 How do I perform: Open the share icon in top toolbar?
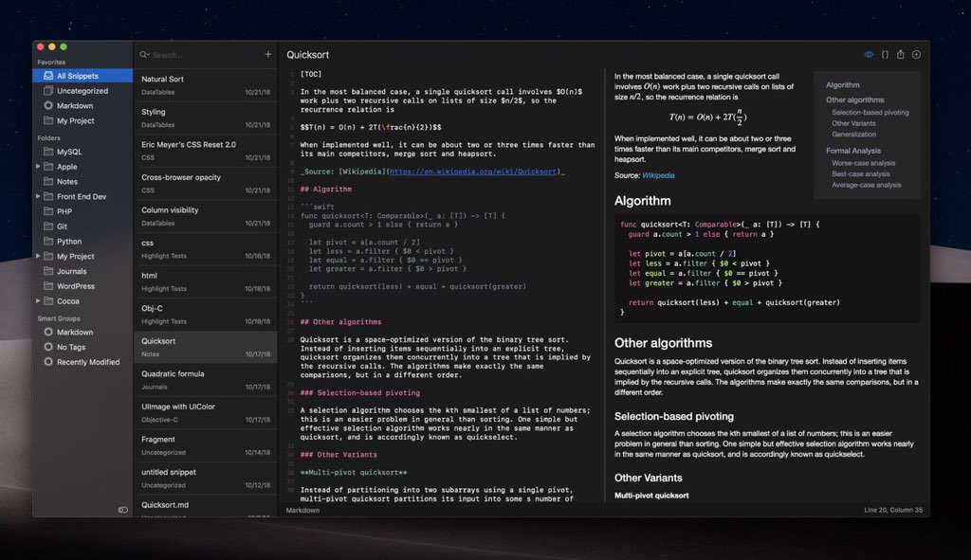pos(901,54)
